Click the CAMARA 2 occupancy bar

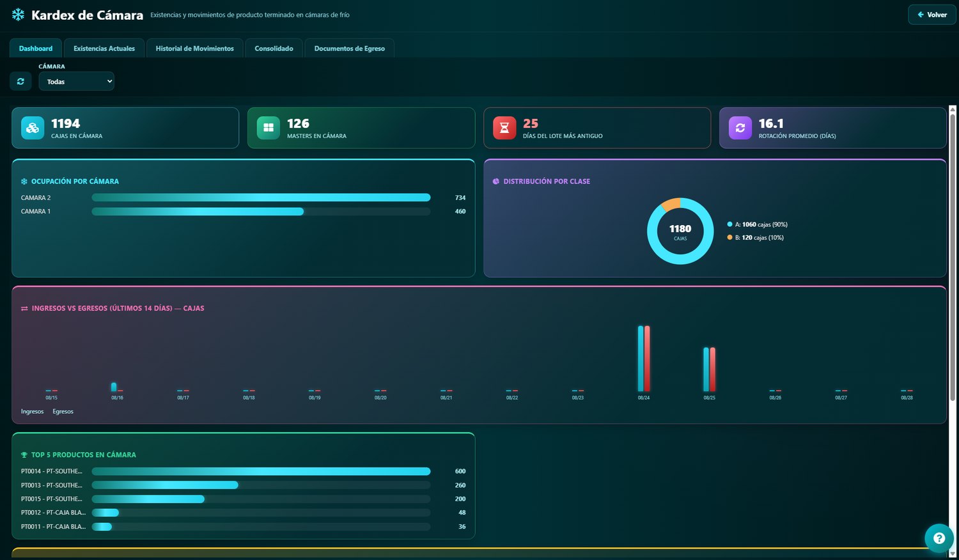coord(261,198)
